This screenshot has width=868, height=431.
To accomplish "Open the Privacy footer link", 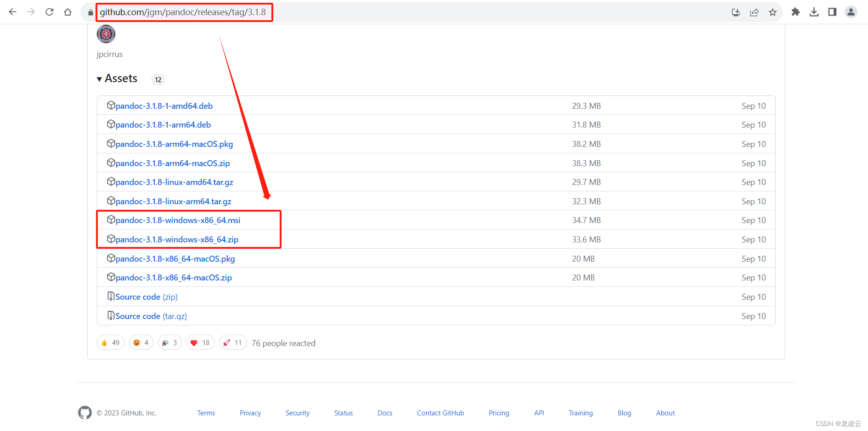I will [250, 413].
